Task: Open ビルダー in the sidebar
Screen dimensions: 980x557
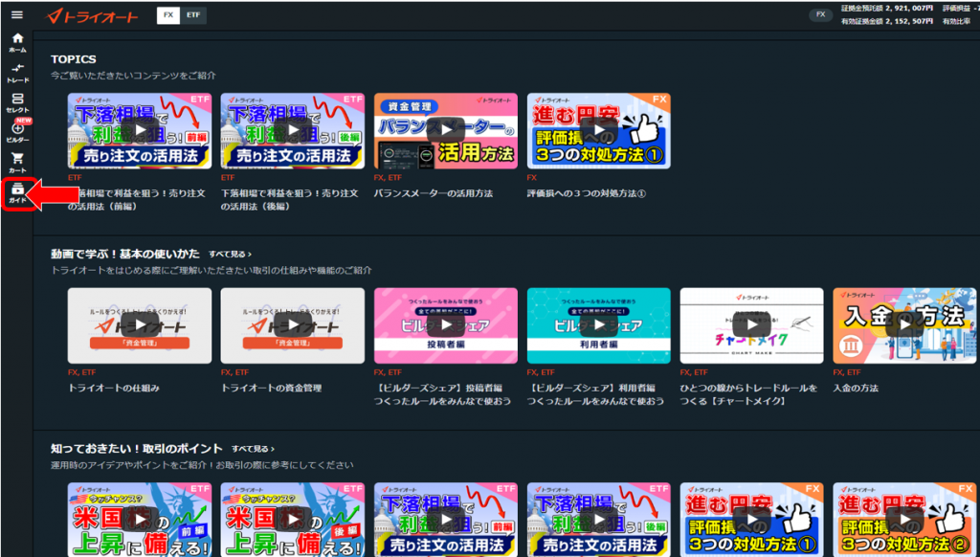Action: (17, 132)
